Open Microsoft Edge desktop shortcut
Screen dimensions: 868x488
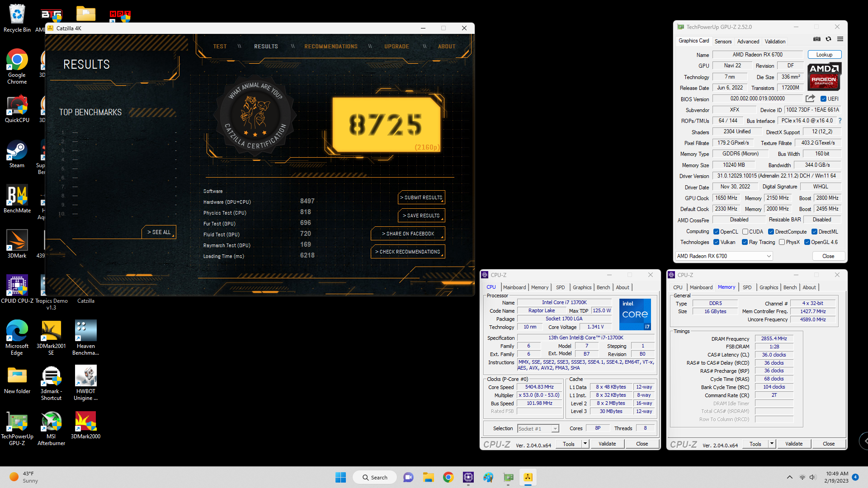click(17, 338)
